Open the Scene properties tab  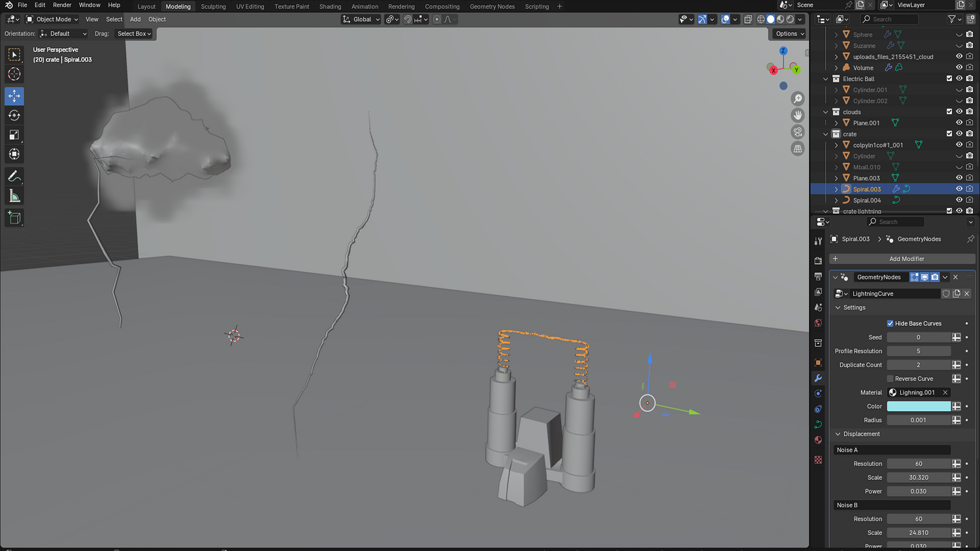pos(818,307)
